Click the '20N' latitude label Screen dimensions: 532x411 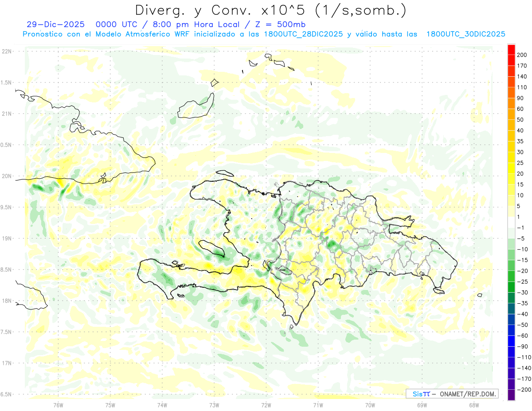pos(6,176)
